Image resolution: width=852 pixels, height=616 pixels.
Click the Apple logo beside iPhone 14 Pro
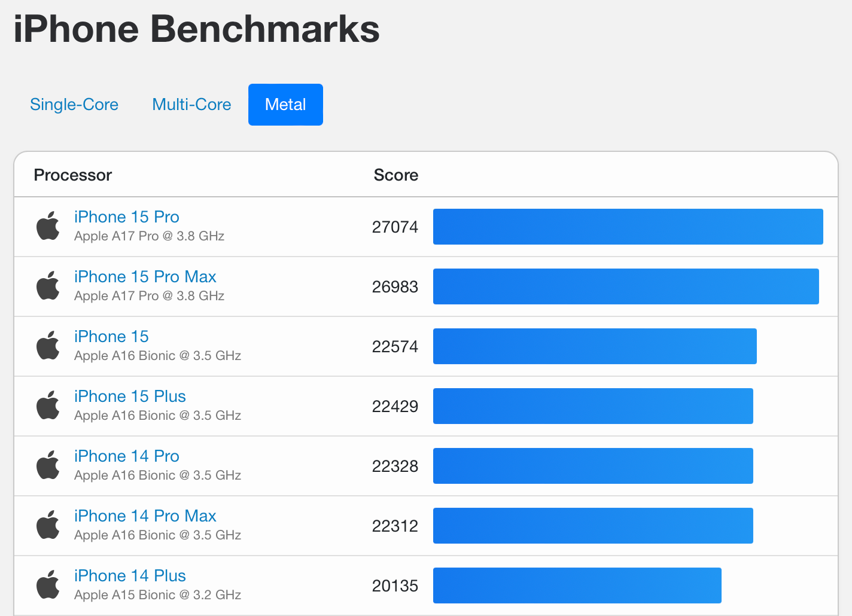pyautogui.click(x=48, y=465)
